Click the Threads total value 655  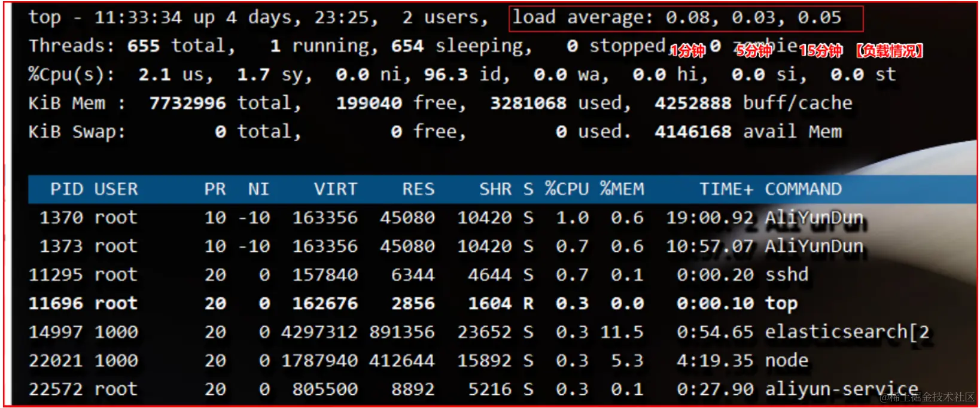click(144, 46)
